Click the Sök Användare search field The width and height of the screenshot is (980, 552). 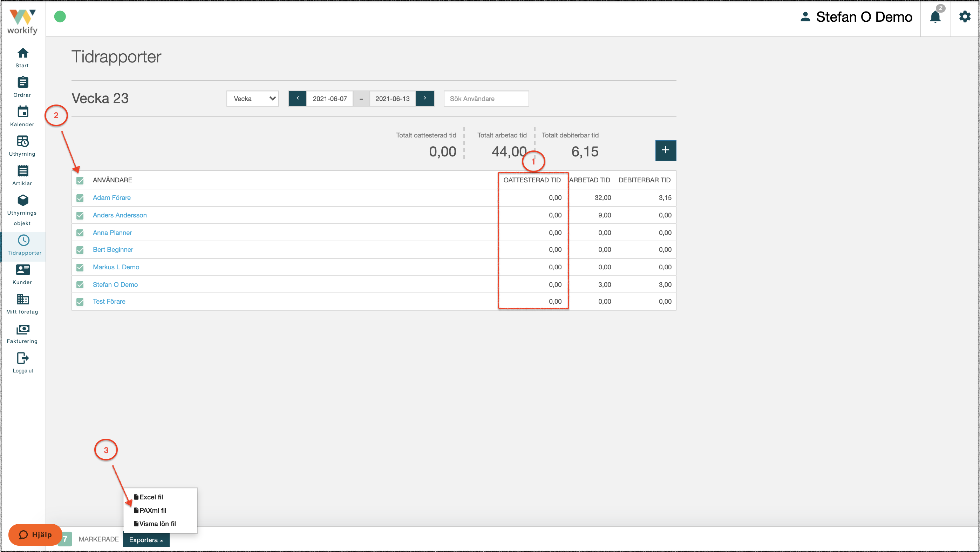tap(486, 99)
